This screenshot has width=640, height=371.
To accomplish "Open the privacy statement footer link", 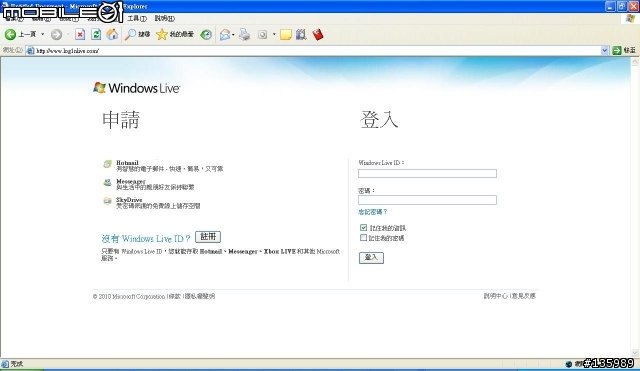I will pyautogui.click(x=200, y=296).
